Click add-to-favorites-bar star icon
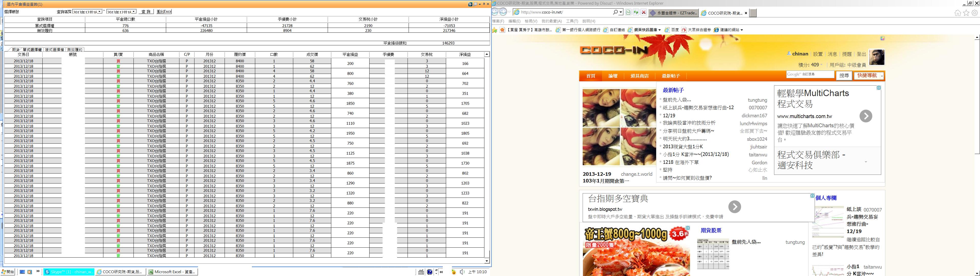 point(495,30)
